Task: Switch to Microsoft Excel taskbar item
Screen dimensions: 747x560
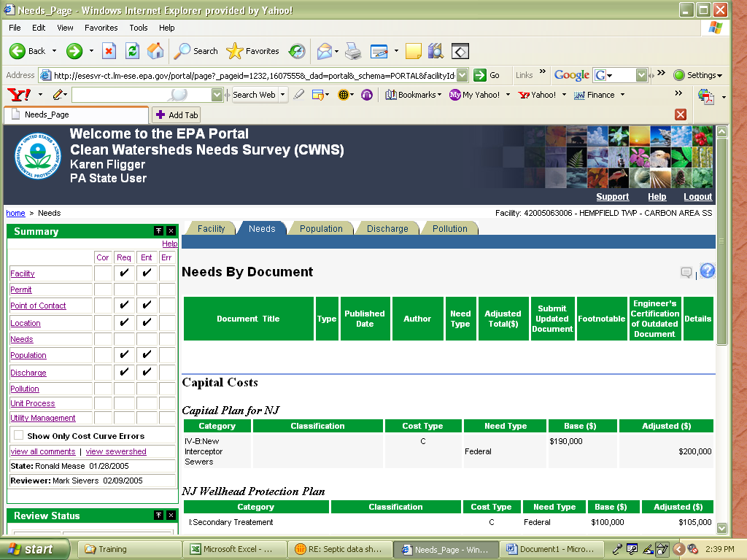Action: pos(235,549)
